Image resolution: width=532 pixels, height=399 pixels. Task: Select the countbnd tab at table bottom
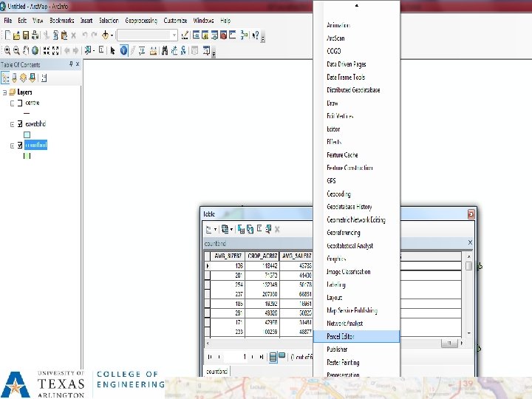click(216, 371)
